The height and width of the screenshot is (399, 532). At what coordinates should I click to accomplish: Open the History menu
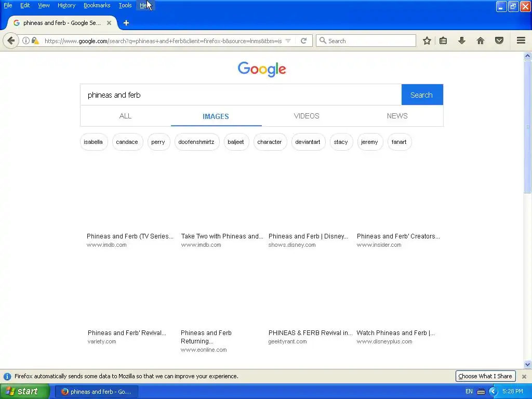(x=66, y=5)
